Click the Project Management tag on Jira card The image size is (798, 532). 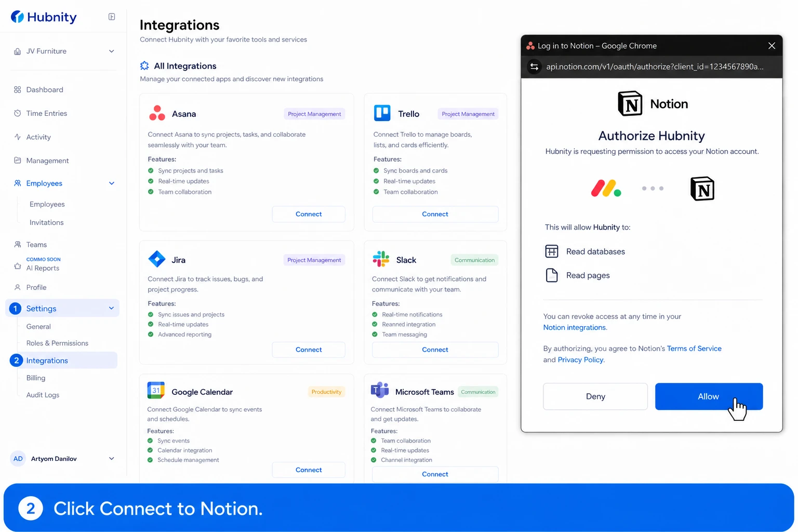click(314, 260)
